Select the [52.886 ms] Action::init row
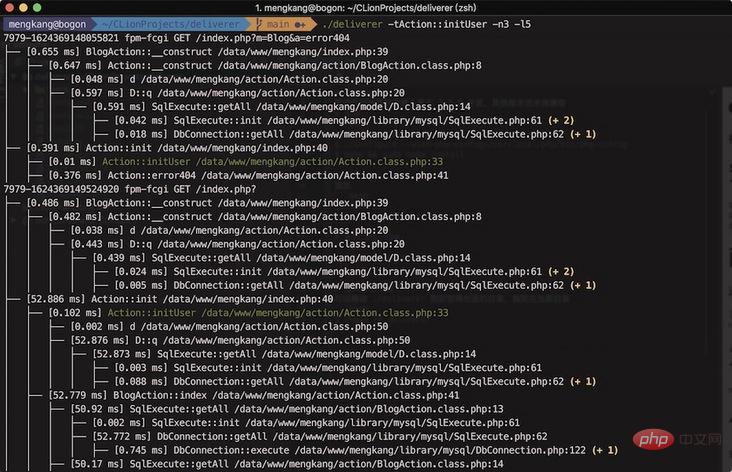 click(180, 299)
